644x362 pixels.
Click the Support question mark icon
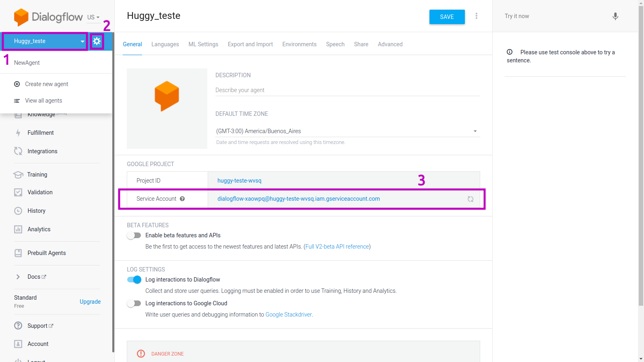(x=18, y=326)
